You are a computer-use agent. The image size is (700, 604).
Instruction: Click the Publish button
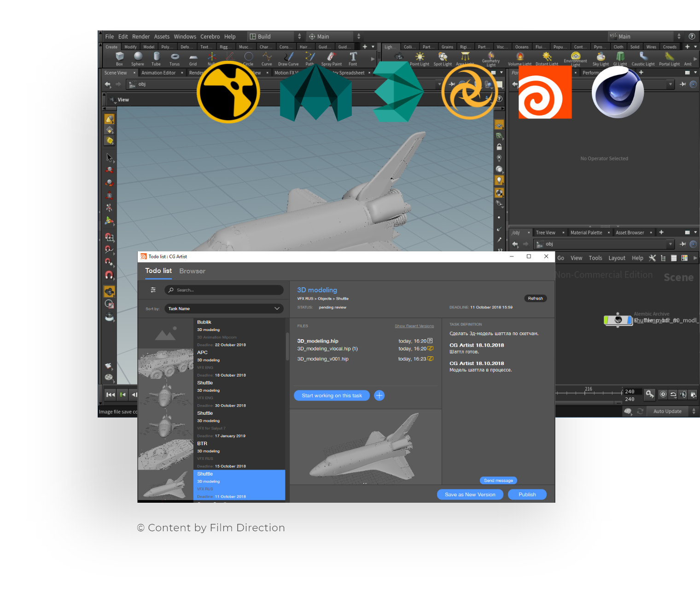click(x=527, y=494)
